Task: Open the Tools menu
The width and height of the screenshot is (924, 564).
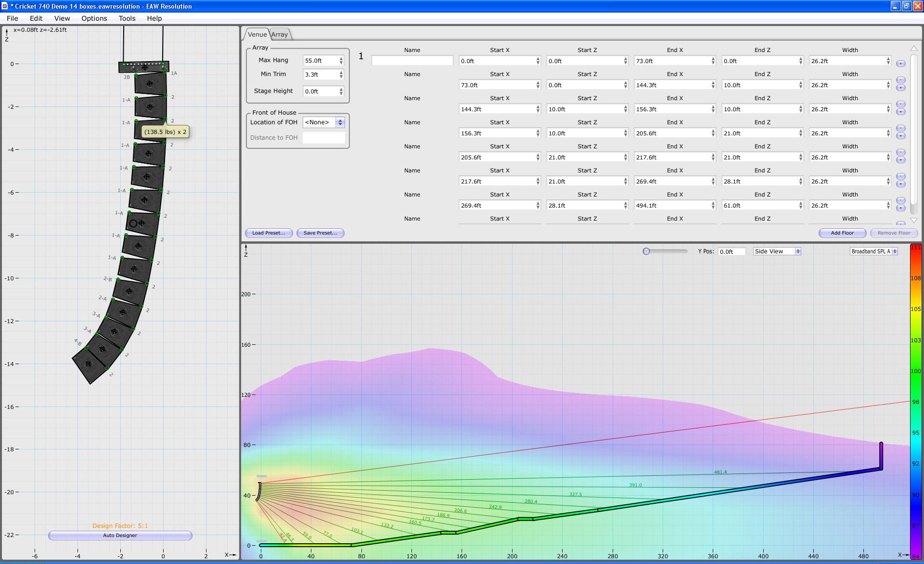Action: coord(127,18)
